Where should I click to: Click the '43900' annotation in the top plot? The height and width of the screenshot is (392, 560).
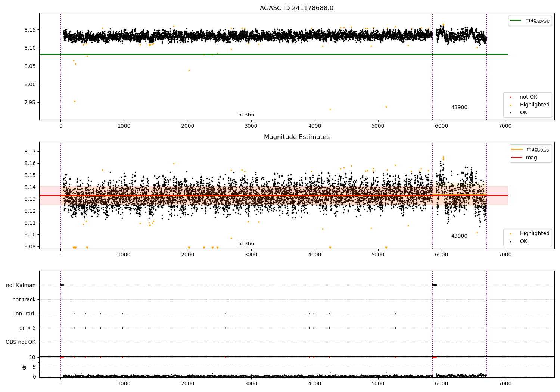pos(459,108)
